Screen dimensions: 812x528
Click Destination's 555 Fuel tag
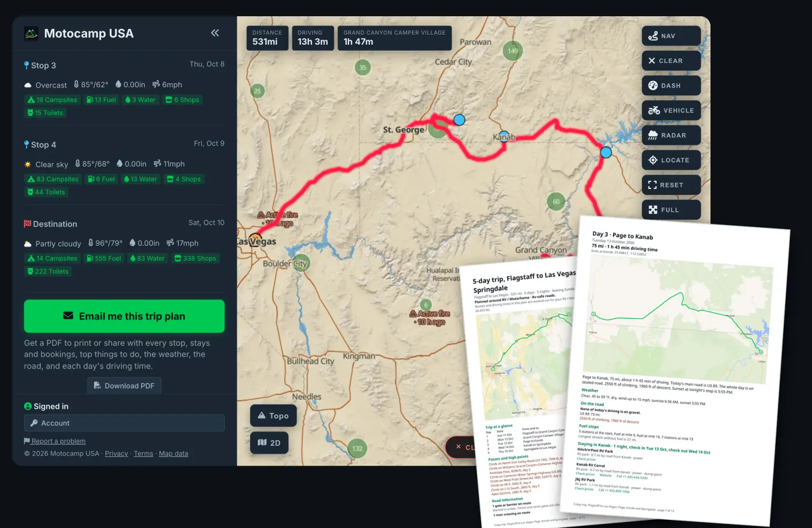pos(104,258)
